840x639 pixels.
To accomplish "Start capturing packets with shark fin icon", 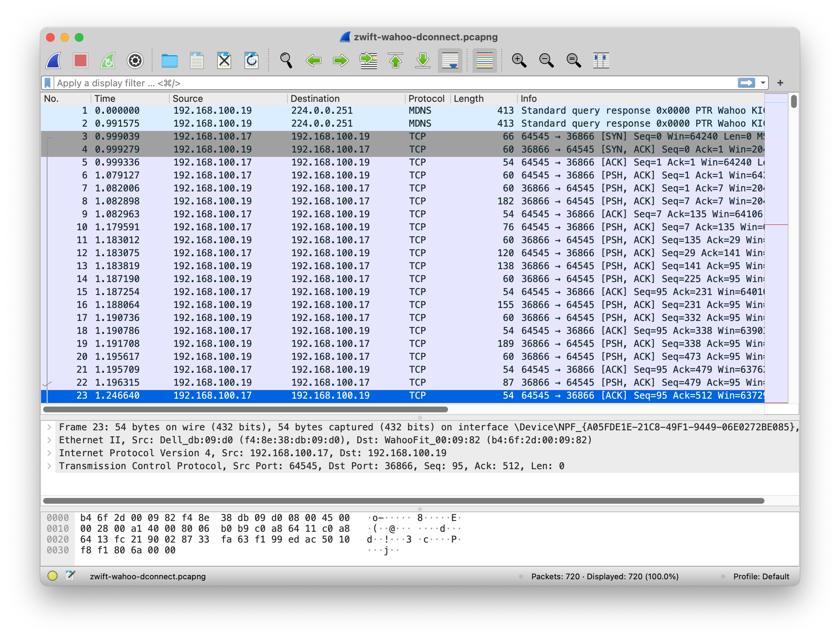I will pos(54,60).
